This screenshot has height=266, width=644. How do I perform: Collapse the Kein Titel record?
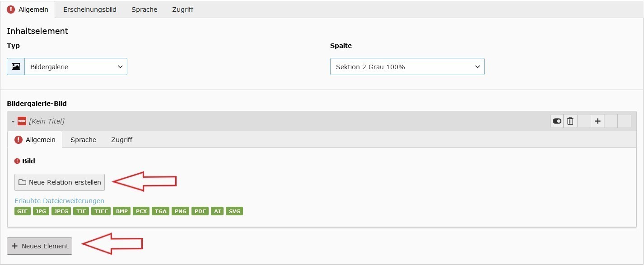tap(13, 122)
